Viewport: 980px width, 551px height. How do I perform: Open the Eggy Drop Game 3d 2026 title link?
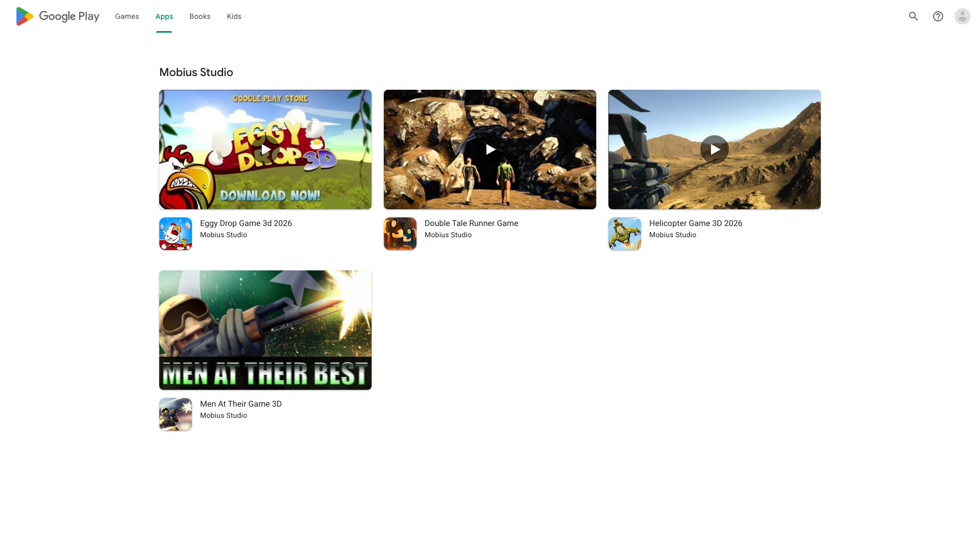pyautogui.click(x=246, y=223)
